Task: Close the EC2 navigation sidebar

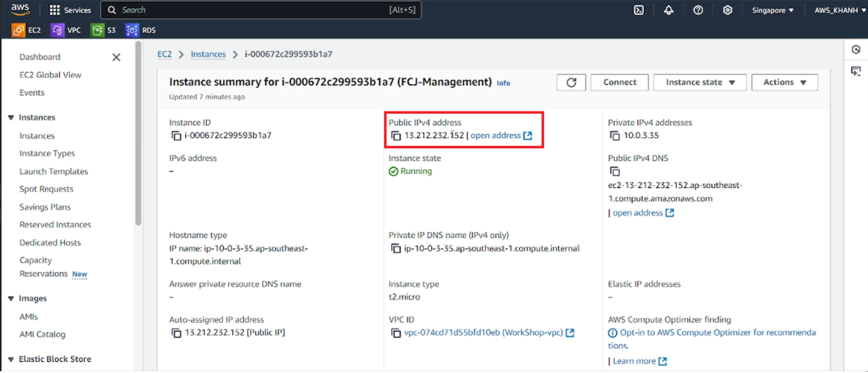Action: click(116, 57)
